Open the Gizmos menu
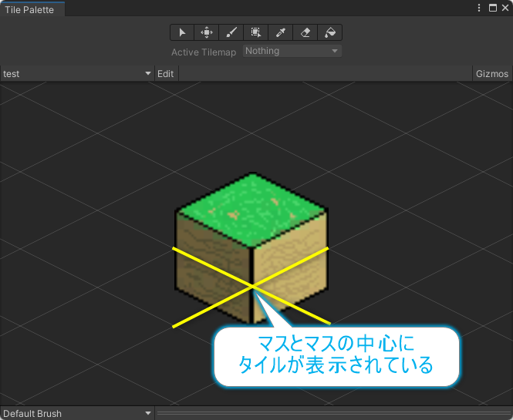 coord(492,73)
